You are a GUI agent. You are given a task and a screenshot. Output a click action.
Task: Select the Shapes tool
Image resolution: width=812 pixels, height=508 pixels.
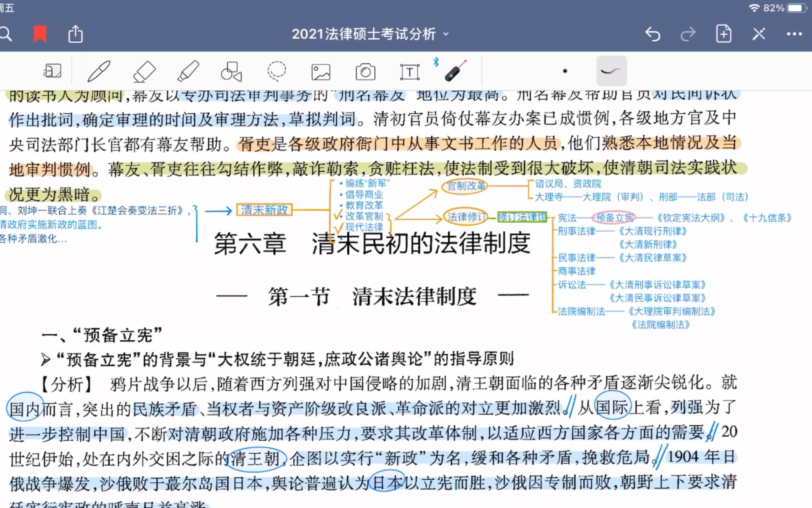tap(232, 72)
